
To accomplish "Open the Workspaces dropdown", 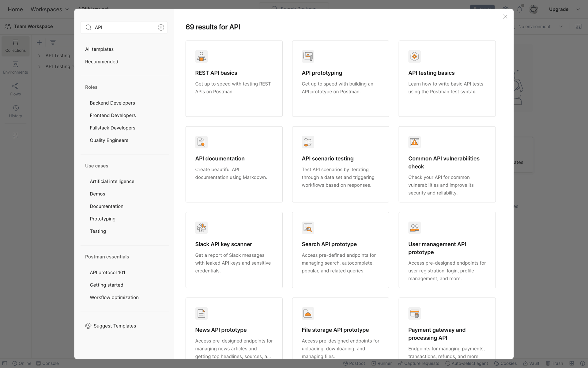I will point(50,9).
